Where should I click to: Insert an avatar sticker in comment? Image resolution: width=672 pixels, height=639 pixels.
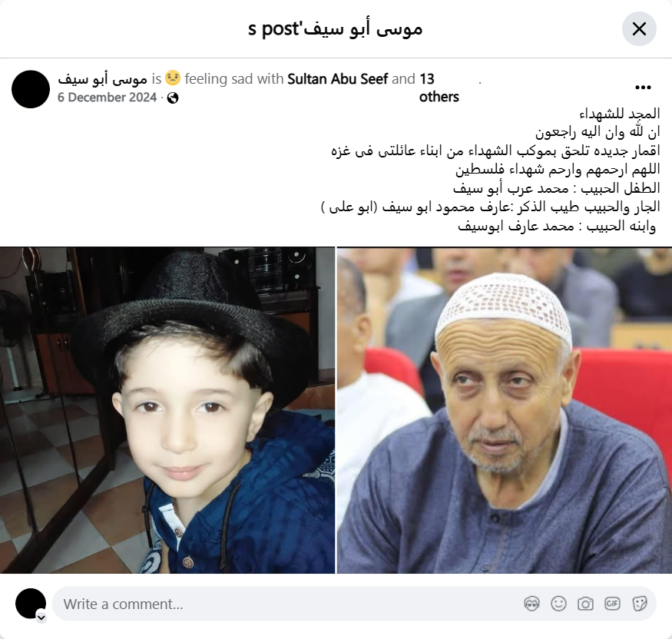(x=532, y=604)
